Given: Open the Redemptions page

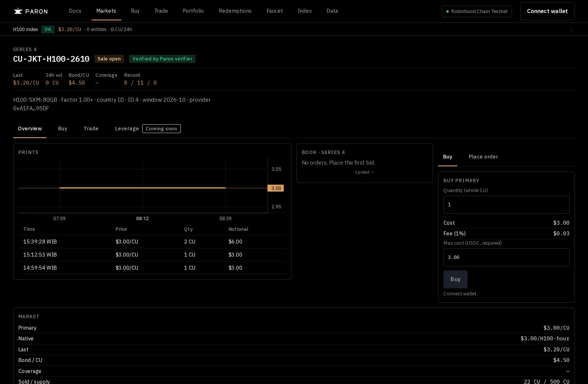Looking at the screenshot, I should [x=235, y=11].
